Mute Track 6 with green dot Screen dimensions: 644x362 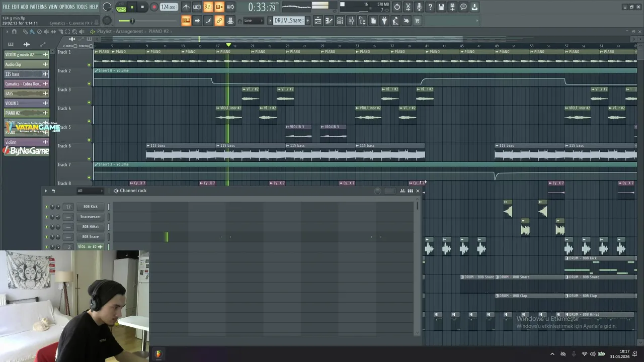(90, 158)
